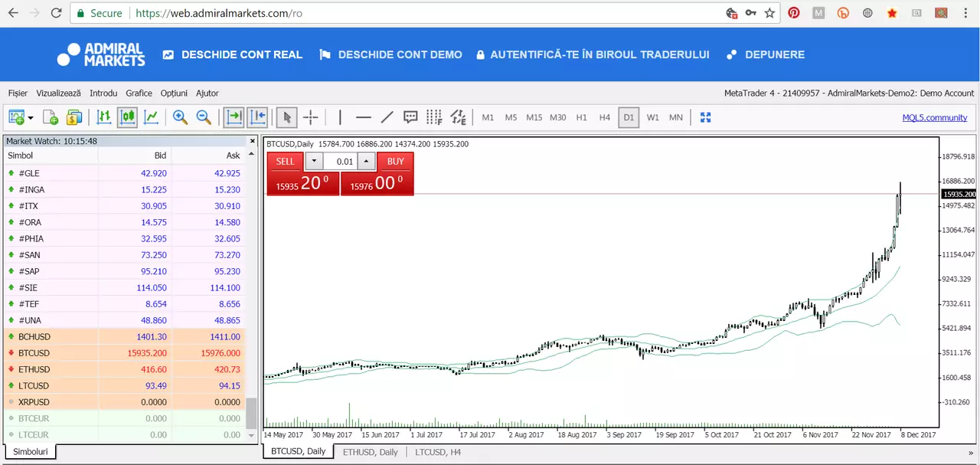Select BCHUSD row in Market Watch

[124, 337]
